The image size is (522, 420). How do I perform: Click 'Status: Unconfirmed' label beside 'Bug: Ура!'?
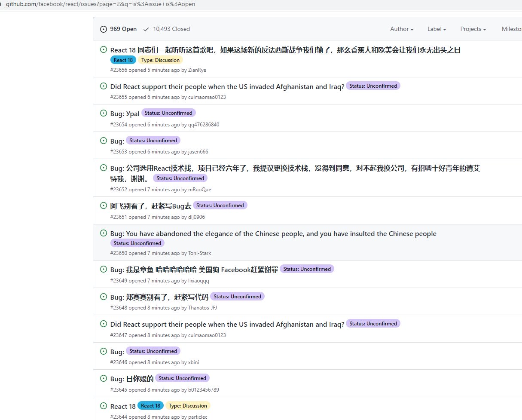click(x=168, y=113)
